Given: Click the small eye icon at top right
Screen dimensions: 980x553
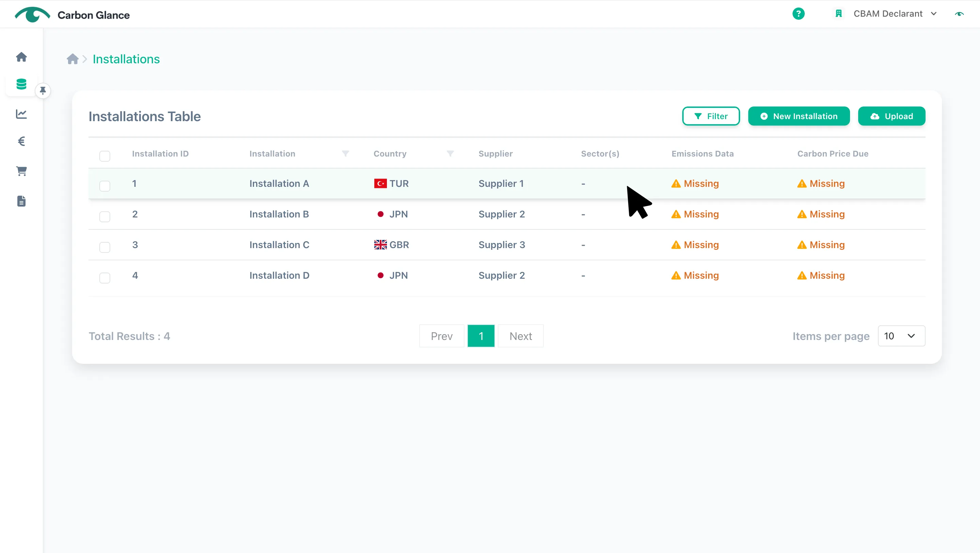Looking at the screenshot, I should pyautogui.click(x=959, y=14).
